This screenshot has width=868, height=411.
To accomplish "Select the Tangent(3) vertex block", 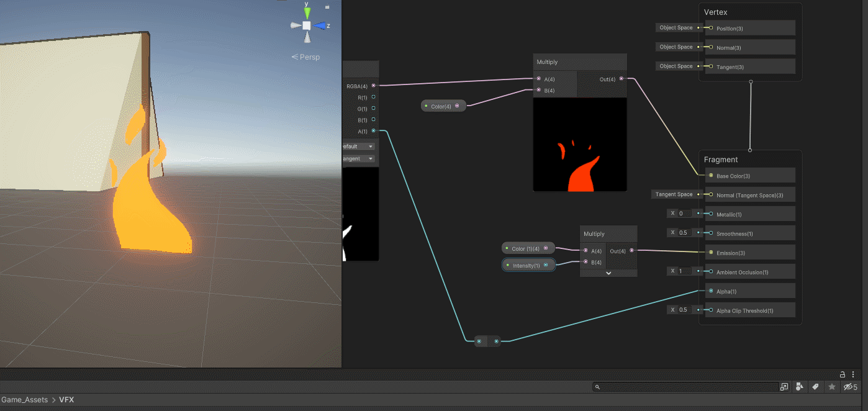I will (750, 66).
